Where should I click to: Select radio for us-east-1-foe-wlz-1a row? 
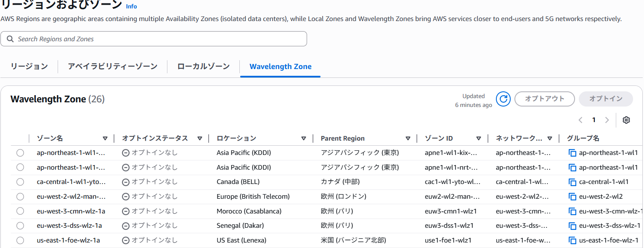pos(20,240)
